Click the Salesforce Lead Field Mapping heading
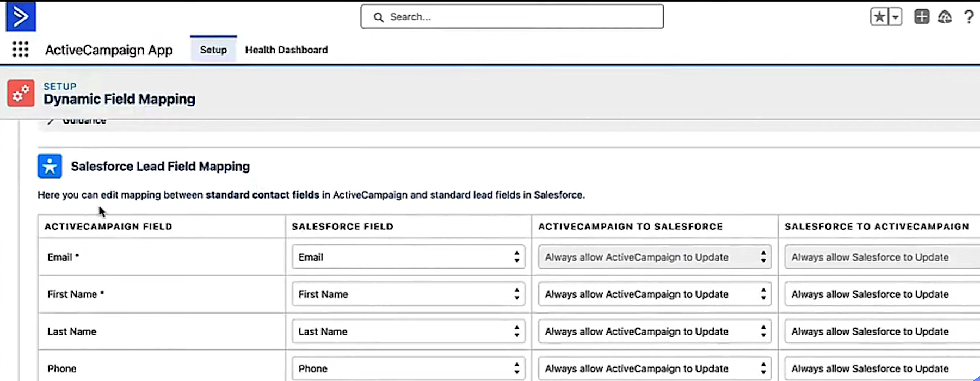 pyautogui.click(x=160, y=167)
